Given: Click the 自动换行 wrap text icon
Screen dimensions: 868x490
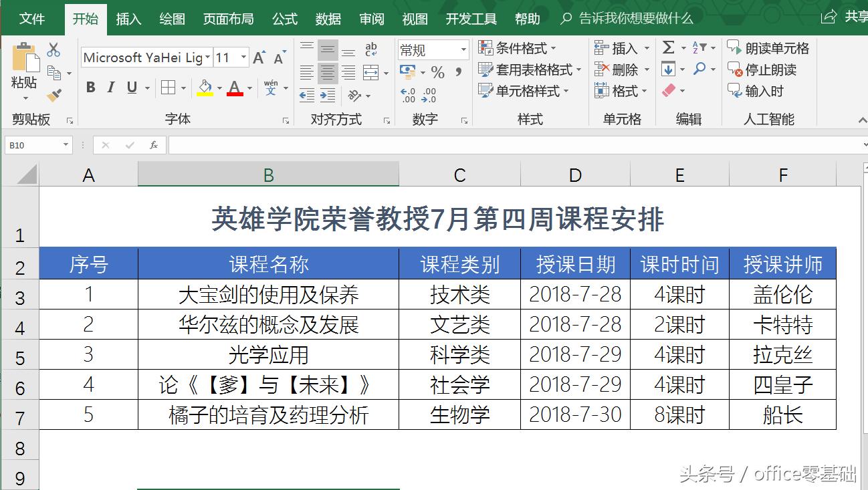Looking at the screenshot, I should (x=371, y=49).
